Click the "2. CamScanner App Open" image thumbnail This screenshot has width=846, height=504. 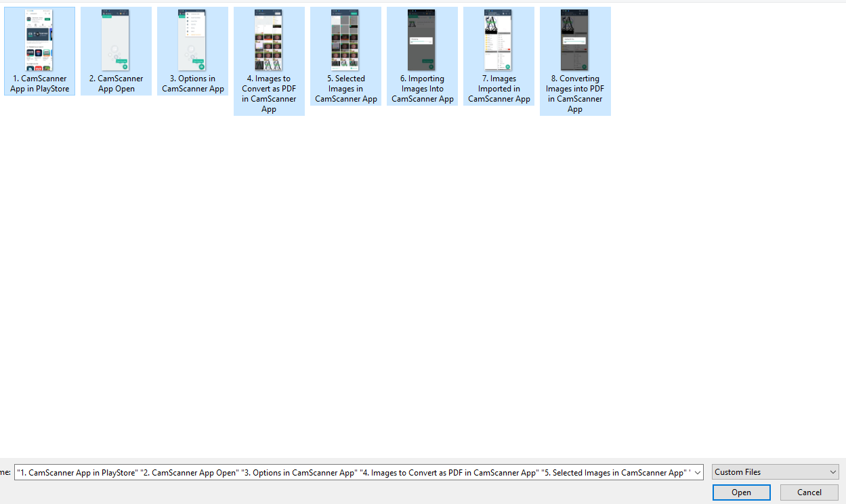tap(116, 41)
